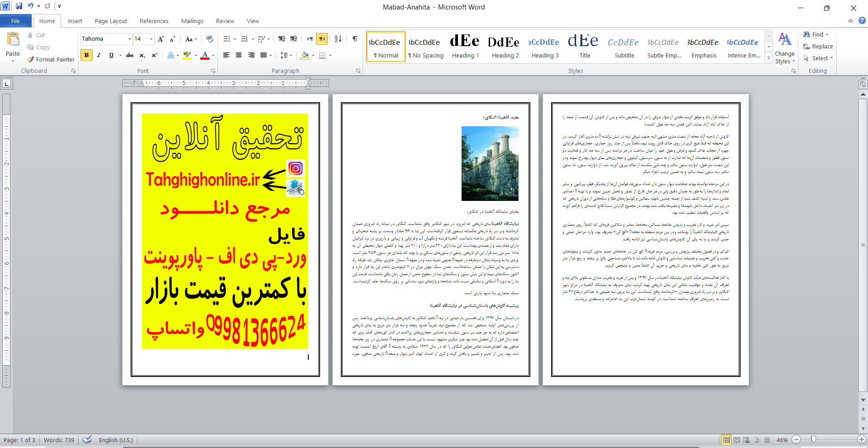868x448 pixels.
Task: Toggle the ruler view button above the scrollbar
Action: pos(863,84)
